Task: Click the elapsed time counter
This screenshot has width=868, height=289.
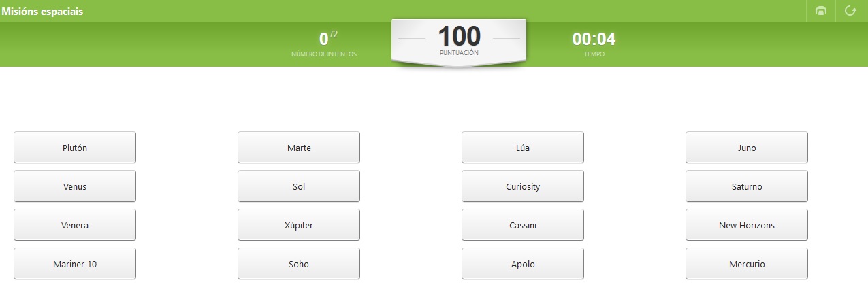Action: coord(594,39)
